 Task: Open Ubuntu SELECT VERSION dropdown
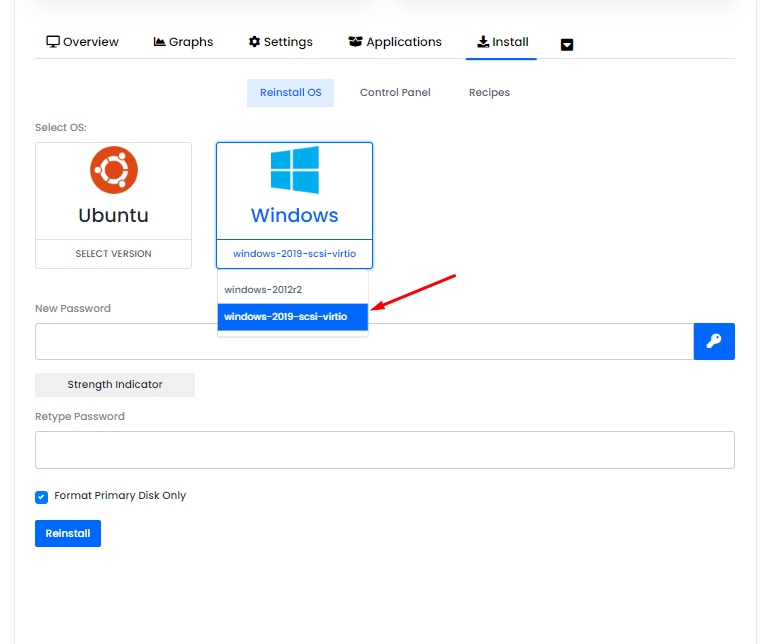[113, 254]
